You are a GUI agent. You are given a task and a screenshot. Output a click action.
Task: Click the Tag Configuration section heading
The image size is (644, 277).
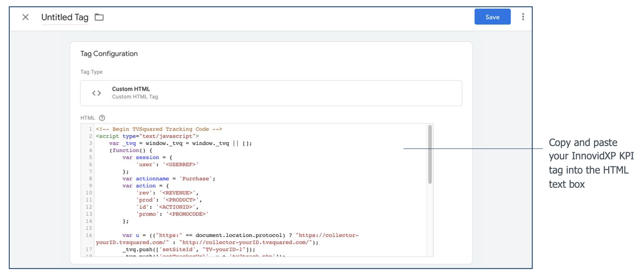tap(109, 54)
